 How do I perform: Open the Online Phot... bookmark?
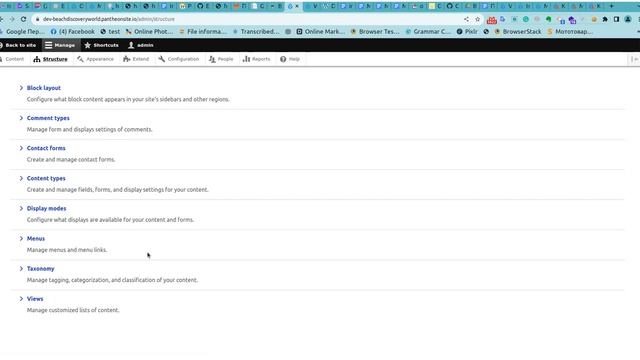(x=149, y=31)
